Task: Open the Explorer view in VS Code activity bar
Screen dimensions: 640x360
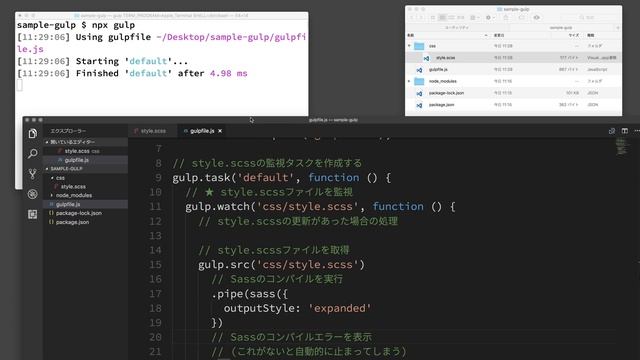Action: (33, 133)
